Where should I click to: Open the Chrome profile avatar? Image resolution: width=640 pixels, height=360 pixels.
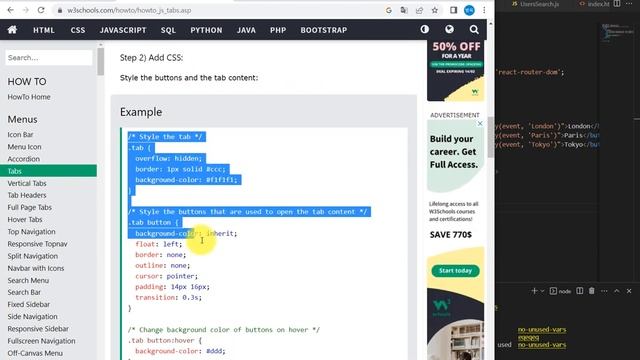469,10
